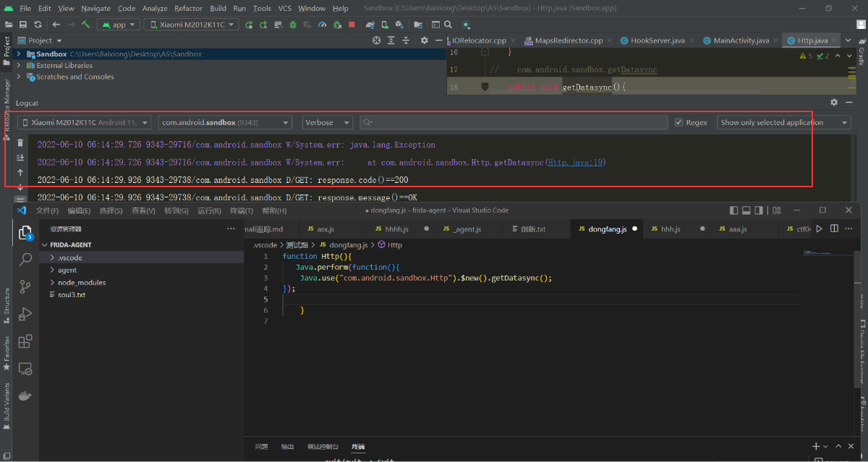Click the Open folder icon in Android Studio toolbar
Screen dimensions: 868x462
coord(9,25)
